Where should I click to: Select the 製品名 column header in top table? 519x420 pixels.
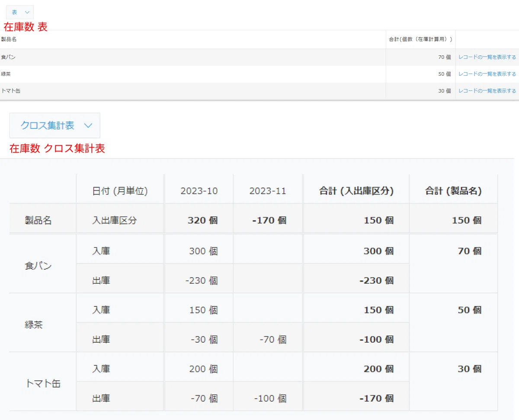click(x=9, y=39)
